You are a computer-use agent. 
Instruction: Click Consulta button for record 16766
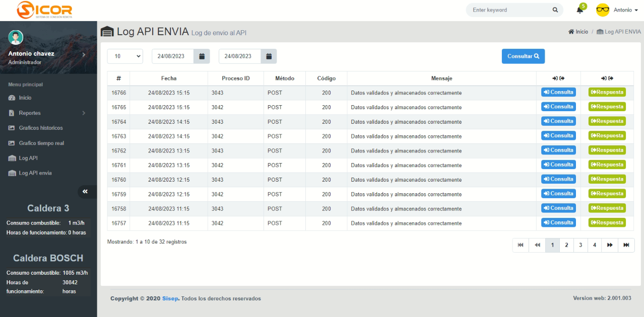(558, 93)
